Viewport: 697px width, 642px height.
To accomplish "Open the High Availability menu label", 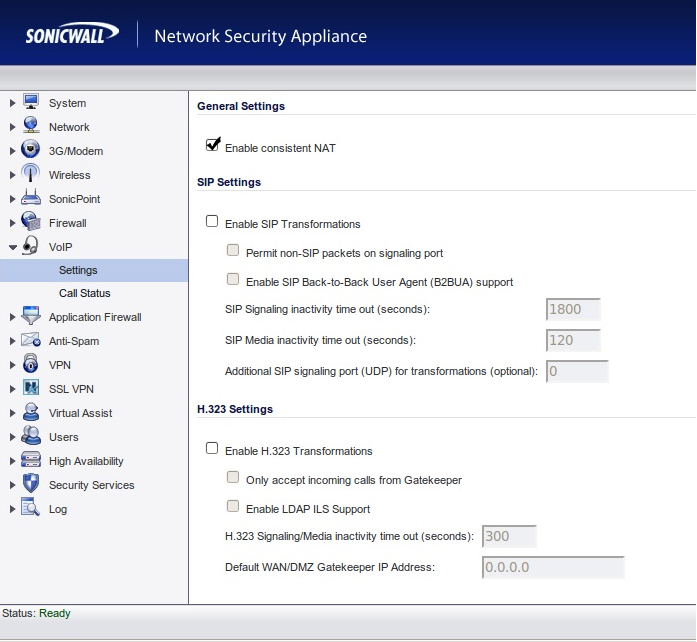I will (86, 461).
